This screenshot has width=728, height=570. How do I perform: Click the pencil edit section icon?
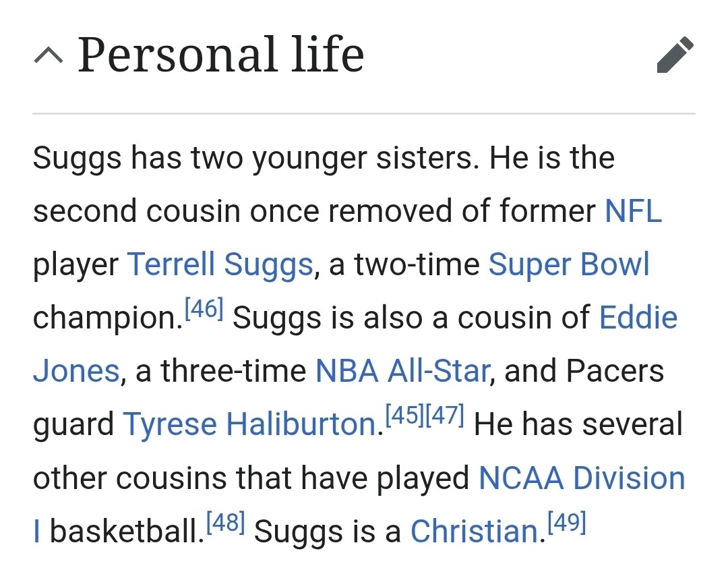point(675,55)
